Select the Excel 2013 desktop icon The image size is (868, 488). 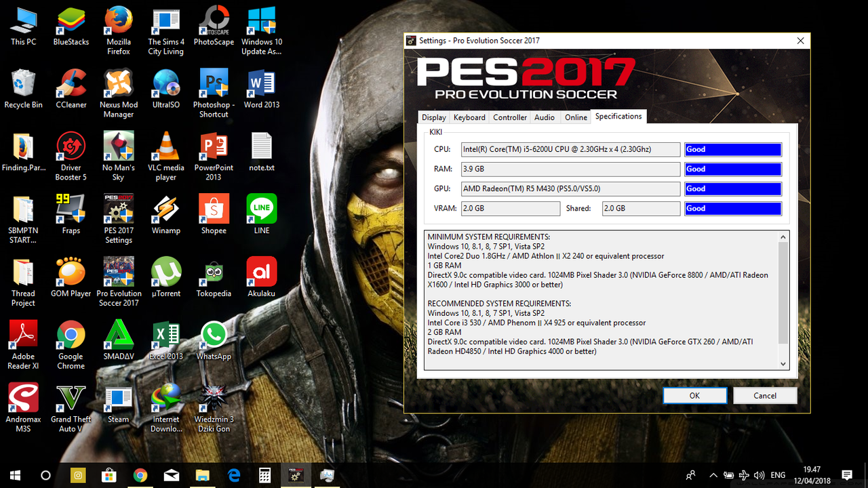[166, 342]
